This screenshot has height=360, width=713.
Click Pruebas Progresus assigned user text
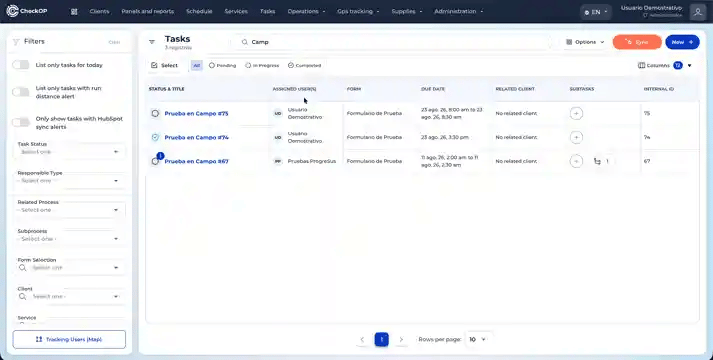click(x=312, y=161)
